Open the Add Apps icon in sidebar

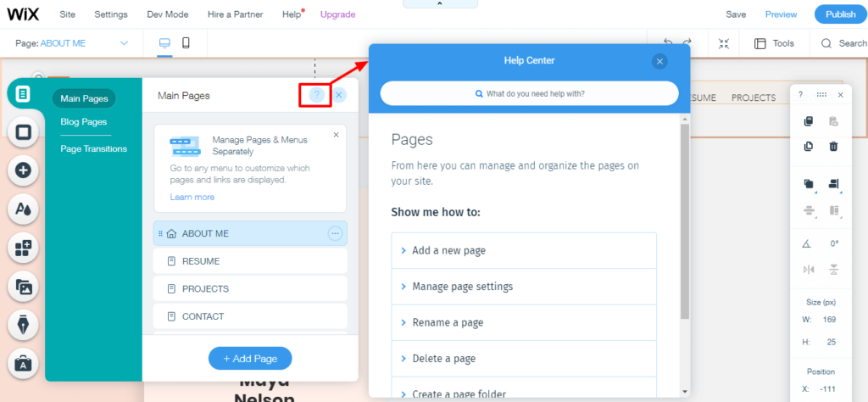[x=23, y=248]
